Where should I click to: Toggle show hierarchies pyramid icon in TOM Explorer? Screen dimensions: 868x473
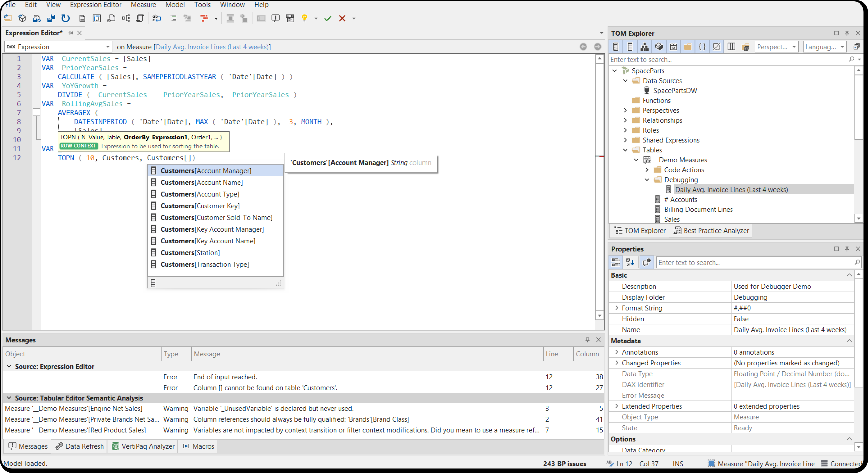tap(645, 47)
